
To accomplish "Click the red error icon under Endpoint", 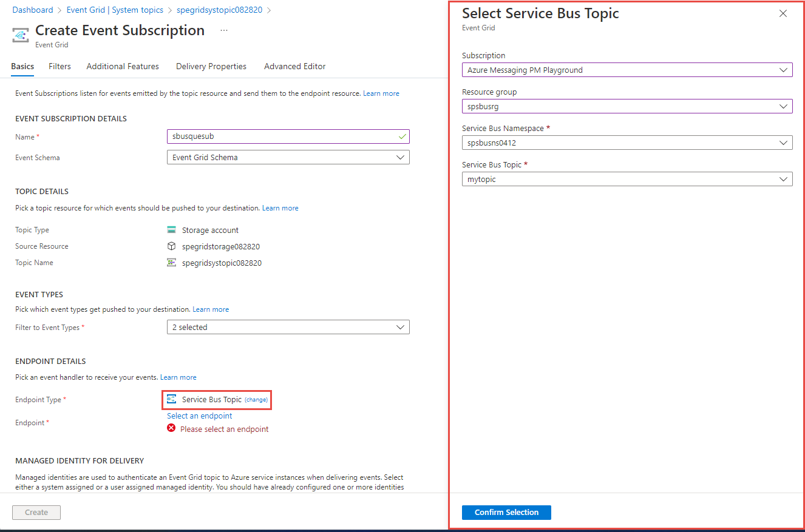I will 171,428.
